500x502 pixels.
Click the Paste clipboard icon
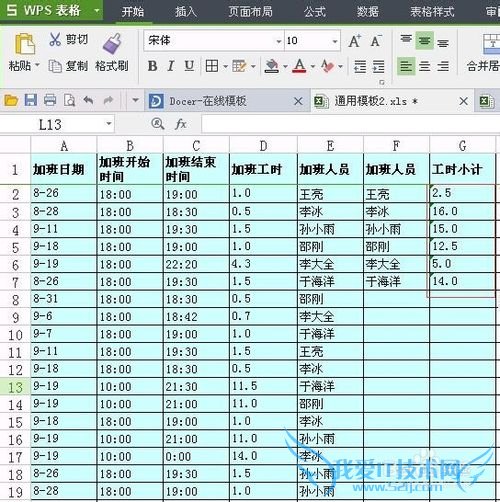tap(25, 44)
